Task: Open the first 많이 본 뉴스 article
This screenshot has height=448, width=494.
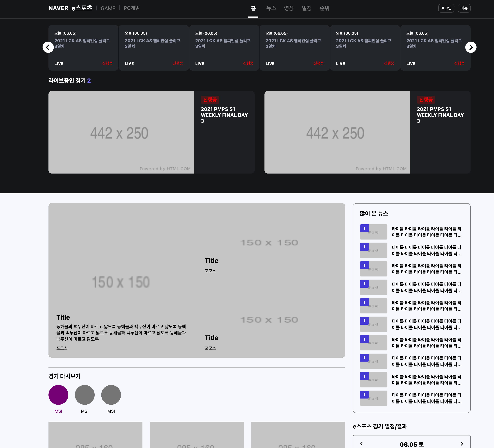Action: point(426,232)
